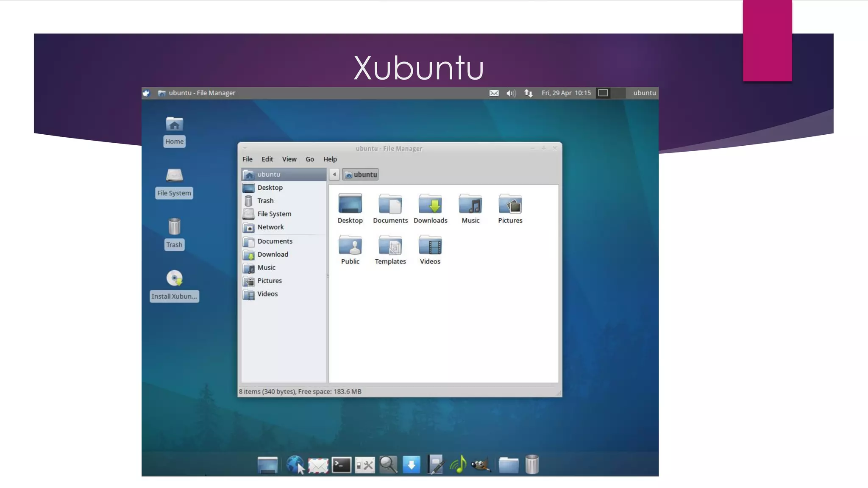The height and width of the screenshot is (488, 868).
Task: Switch to the second workspace in pager
Action: tap(618, 93)
